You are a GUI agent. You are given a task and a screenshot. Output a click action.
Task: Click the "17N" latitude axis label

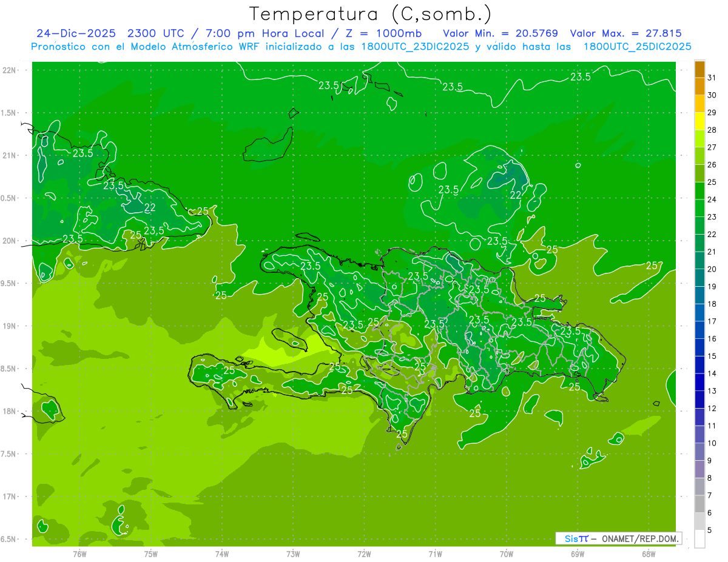coord(10,497)
